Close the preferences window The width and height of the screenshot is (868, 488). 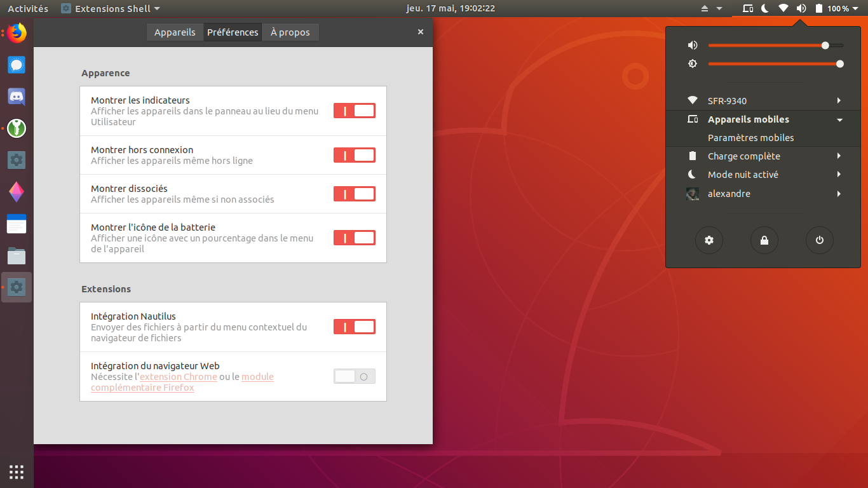coord(421,32)
